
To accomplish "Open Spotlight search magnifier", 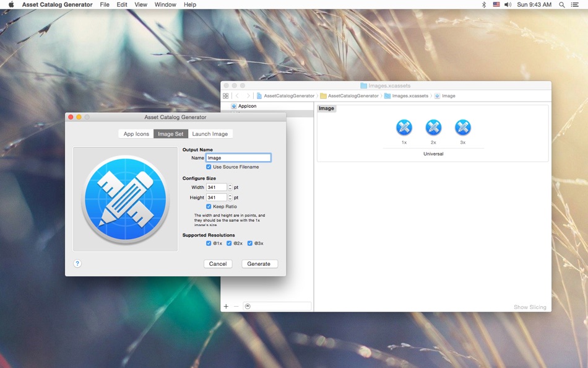I will click(562, 4).
